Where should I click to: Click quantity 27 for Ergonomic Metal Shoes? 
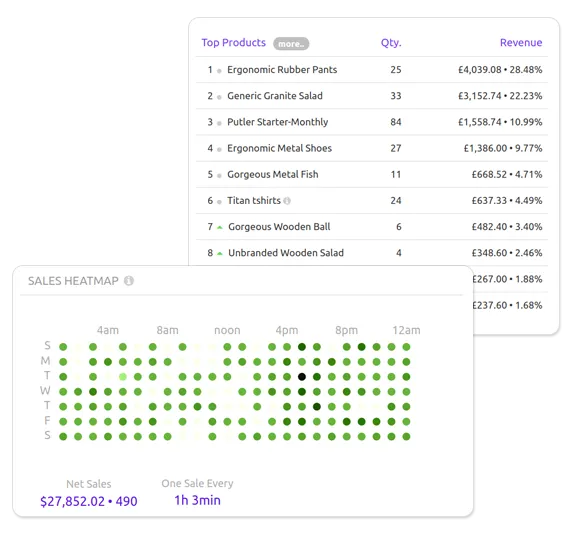[396, 148]
